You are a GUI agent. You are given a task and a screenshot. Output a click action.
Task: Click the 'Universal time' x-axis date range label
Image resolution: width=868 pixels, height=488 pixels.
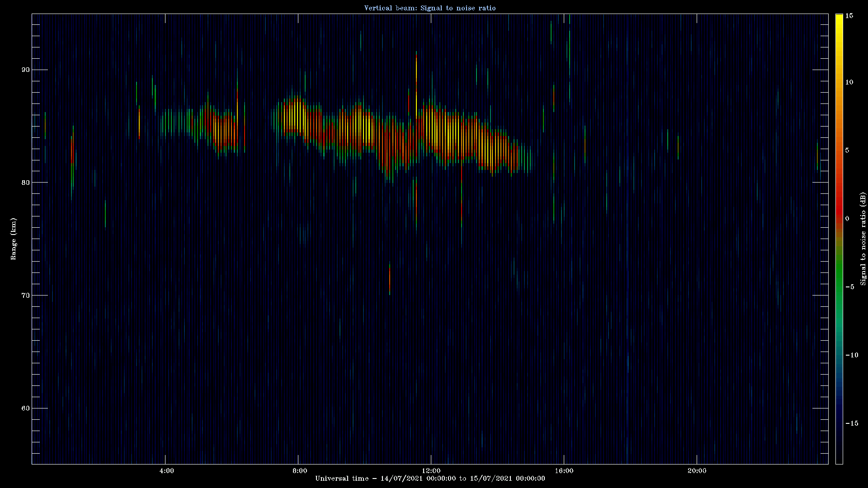tap(430, 479)
